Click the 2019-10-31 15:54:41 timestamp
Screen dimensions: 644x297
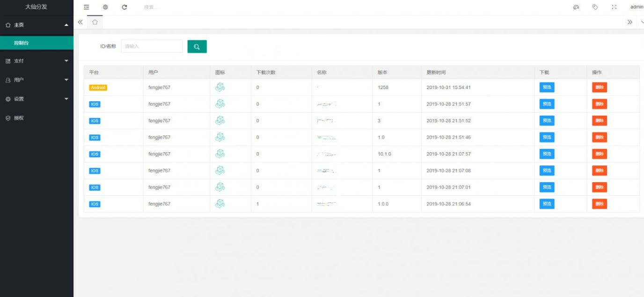coord(449,88)
